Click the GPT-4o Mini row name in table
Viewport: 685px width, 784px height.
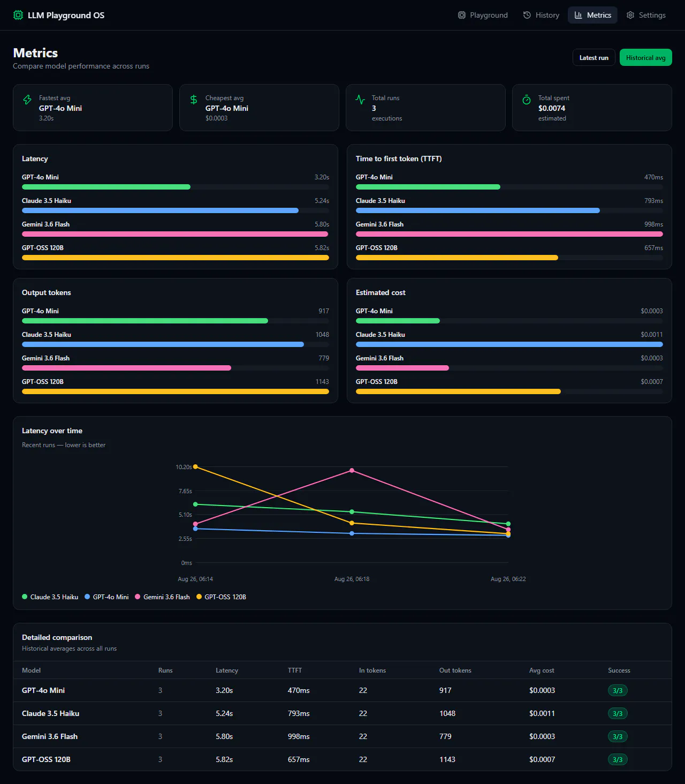(x=43, y=690)
